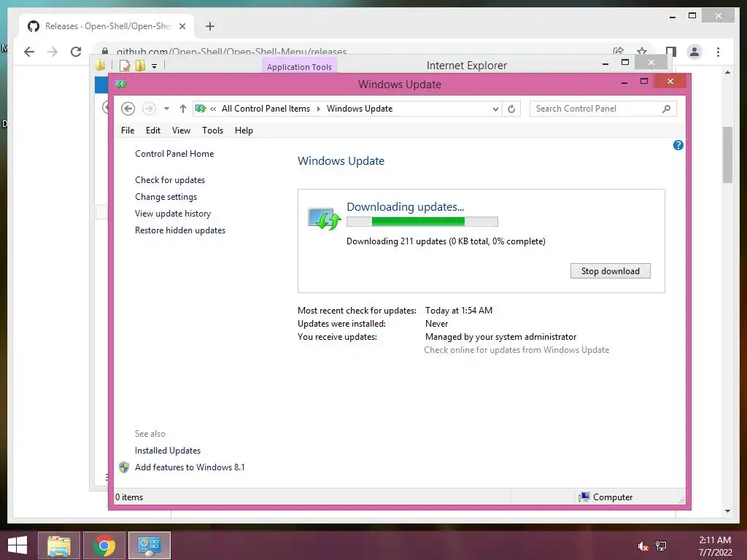Open Chrome side panel icon
Image resolution: width=747 pixels, height=560 pixels.
pyautogui.click(x=671, y=52)
